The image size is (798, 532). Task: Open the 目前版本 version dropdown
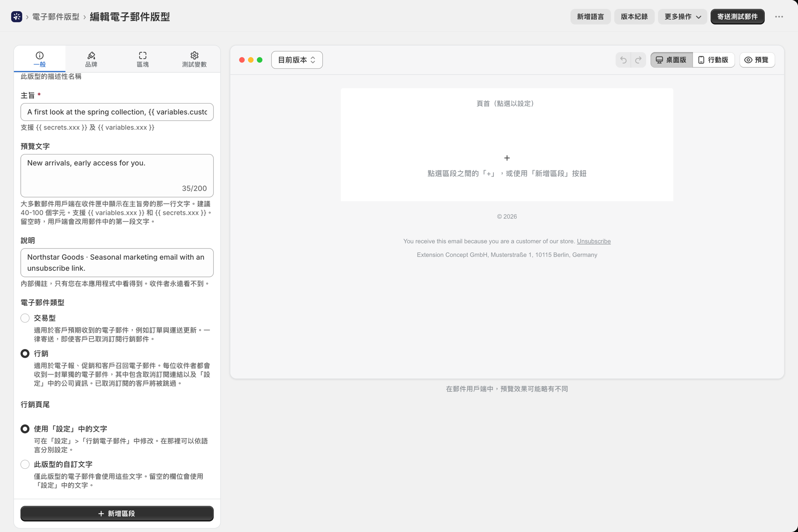tap(297, 60)
